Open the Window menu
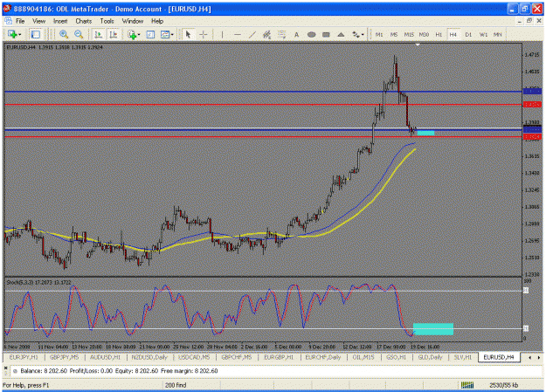Viewport: 546px width, 392px height. (133, 21)
